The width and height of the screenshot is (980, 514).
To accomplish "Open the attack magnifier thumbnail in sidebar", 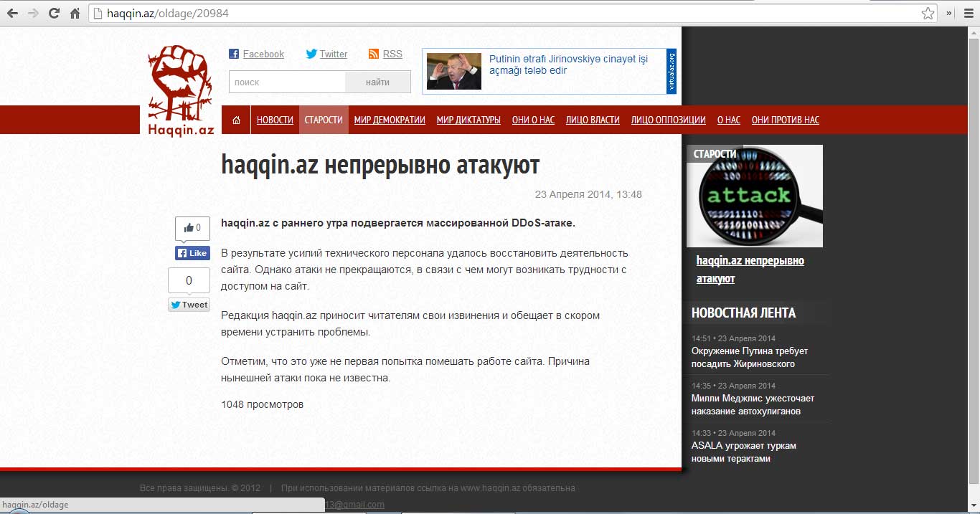I will tap(755, 196).
